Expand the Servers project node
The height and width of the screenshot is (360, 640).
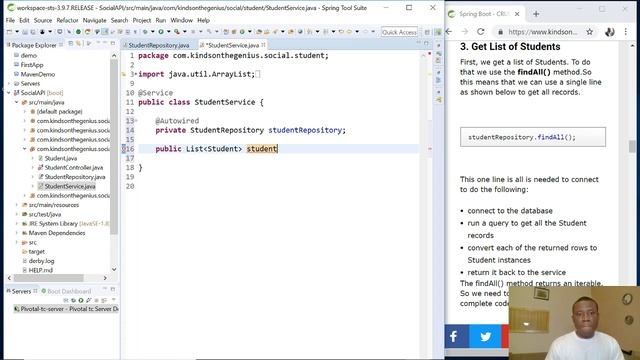click(x=9, y=84)
